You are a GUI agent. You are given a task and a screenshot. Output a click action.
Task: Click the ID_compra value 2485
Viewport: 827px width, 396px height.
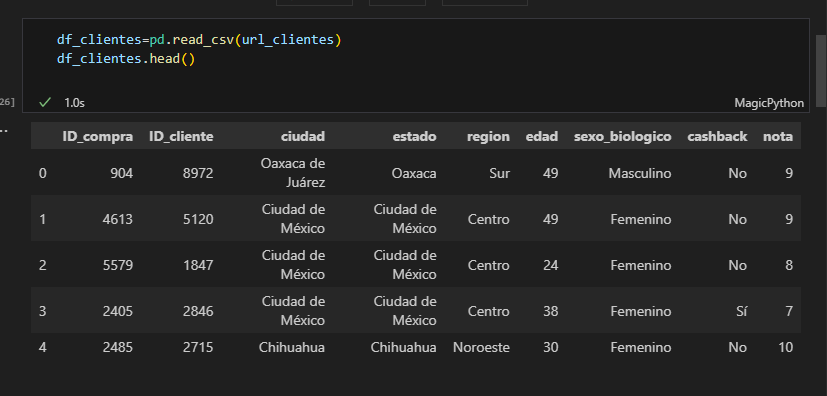[x=118, y=347]
